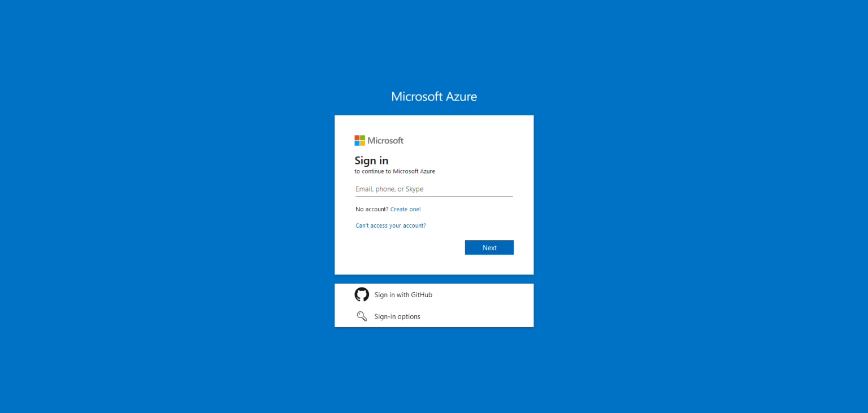Click Can't access your account?
This screenshot has width=868, height=413.
(390, 225)
